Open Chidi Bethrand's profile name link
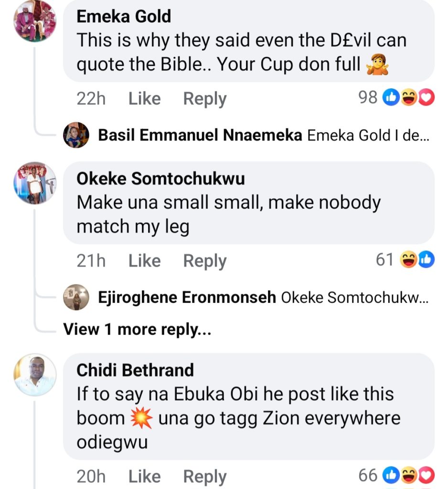This screenshot has height=489, width=448. click(x=135, y=370)
